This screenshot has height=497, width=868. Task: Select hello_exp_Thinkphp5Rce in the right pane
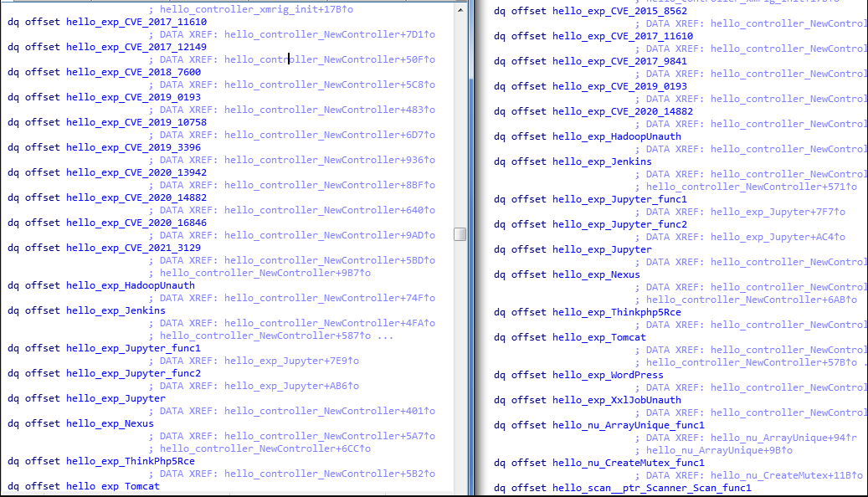[617, 312]
